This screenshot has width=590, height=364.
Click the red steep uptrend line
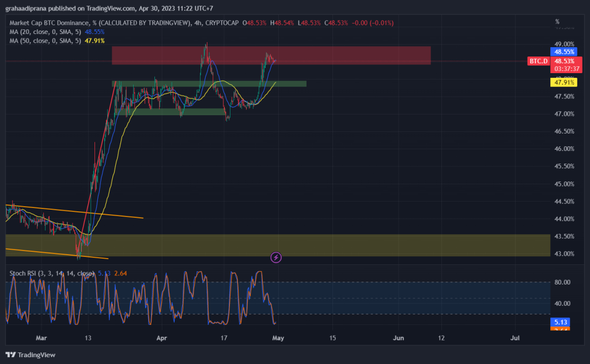pos(96,169)
